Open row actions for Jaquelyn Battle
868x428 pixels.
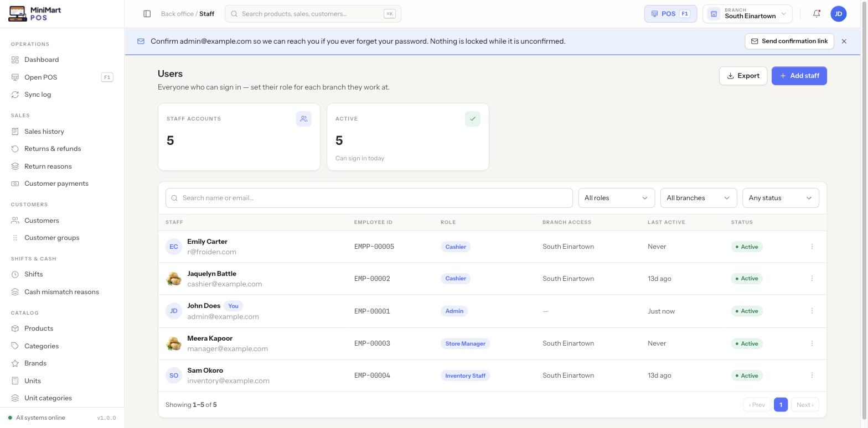[x=812, y=279]
